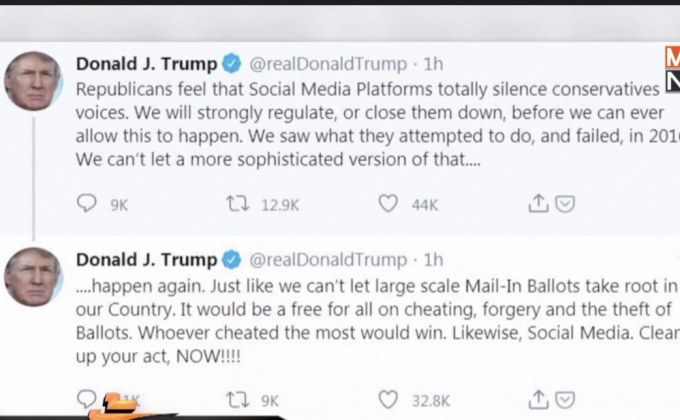The height and width of the screenshot is (420, 680).
Task: Click Donald J. Trump name on first tweet
Action: click(146, 64)
